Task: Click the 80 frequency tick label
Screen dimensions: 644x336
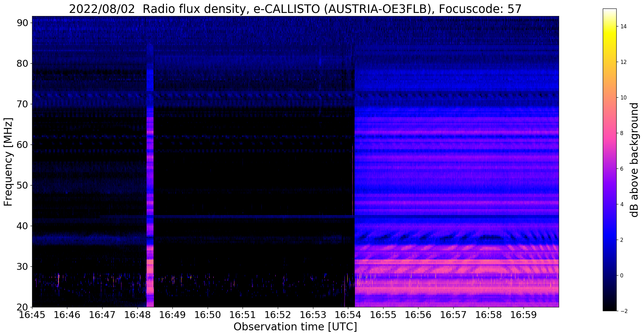Action: [22, 63]
